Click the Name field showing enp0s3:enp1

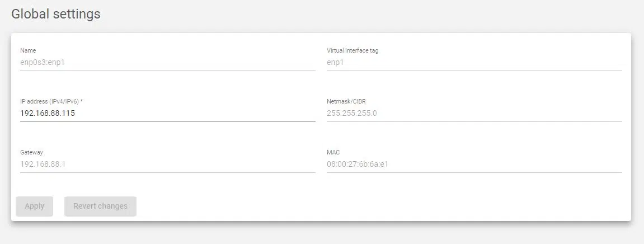[43, 62]
